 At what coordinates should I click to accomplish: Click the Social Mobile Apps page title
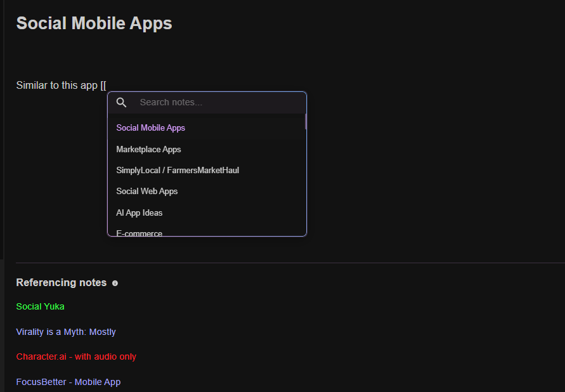94,23
